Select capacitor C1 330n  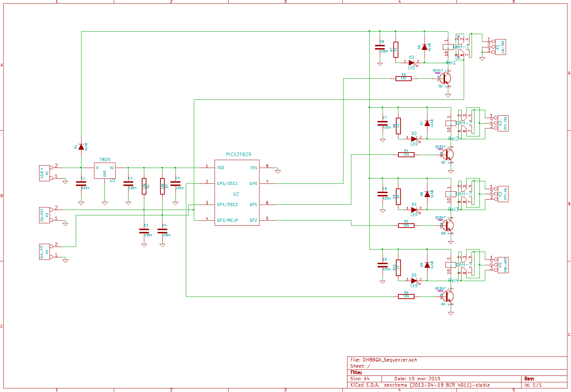coord(81,184)
